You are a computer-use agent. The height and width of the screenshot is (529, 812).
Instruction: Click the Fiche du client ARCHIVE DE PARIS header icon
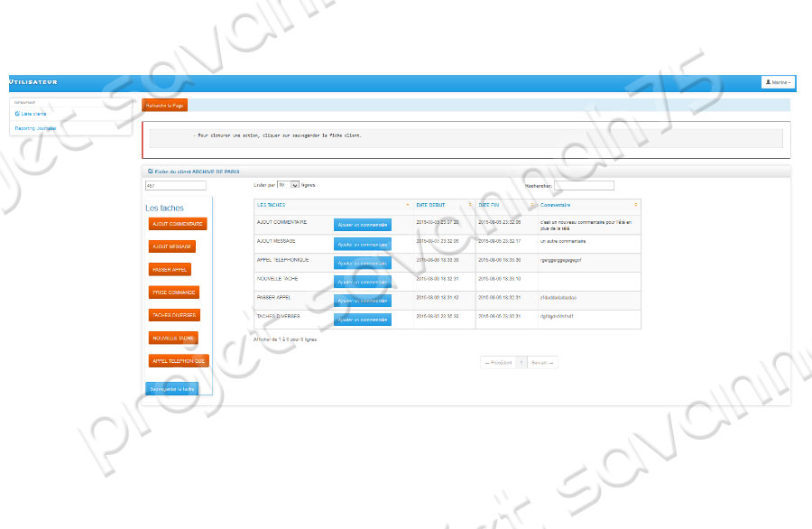(x=150, y=171)
